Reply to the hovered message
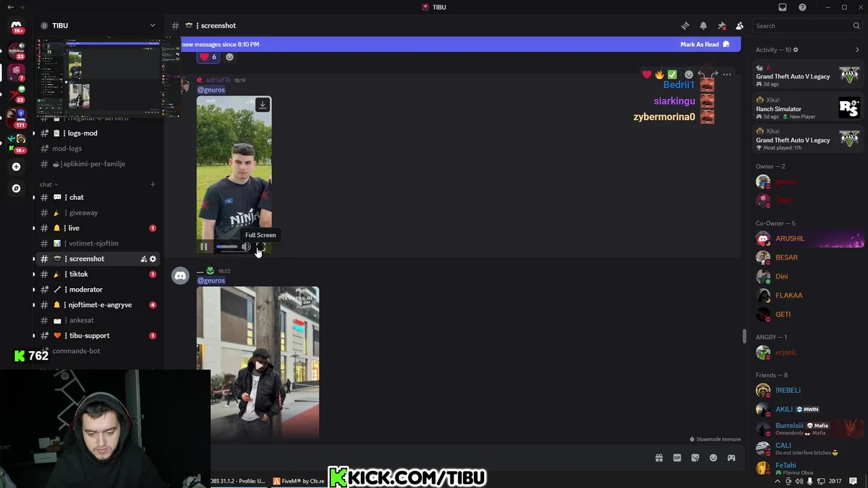The height and width of the screenshot is (488, 868). tap(702, 75)
